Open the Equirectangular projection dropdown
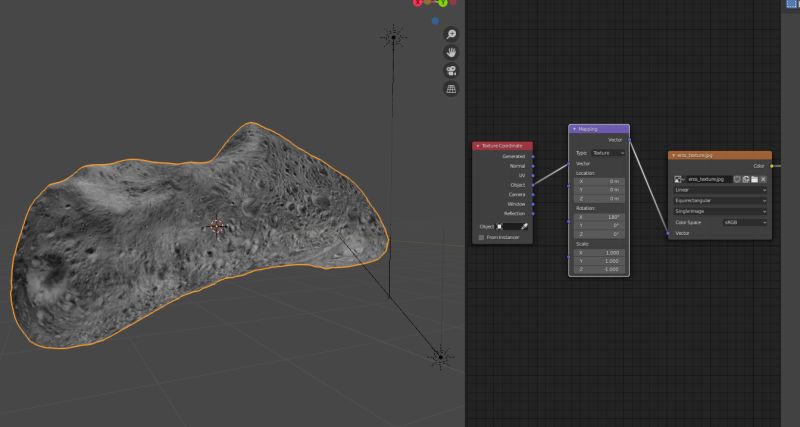This screenshot has width=800, height=427. tap(720, 200)
